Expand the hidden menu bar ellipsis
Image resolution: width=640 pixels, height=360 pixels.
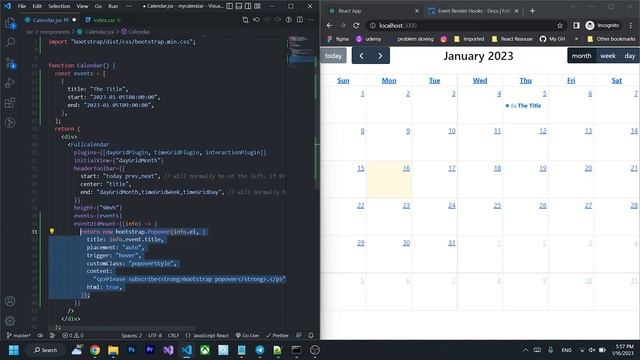(129, 6)
